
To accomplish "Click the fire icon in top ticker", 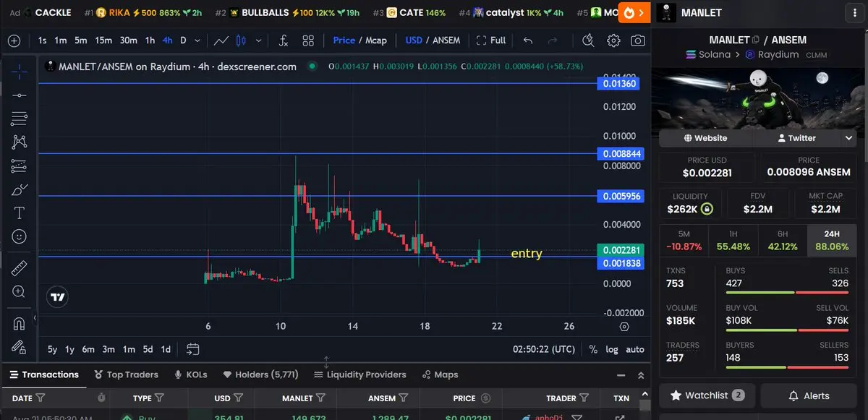I will pyautogui.click(x=629, y=12).
